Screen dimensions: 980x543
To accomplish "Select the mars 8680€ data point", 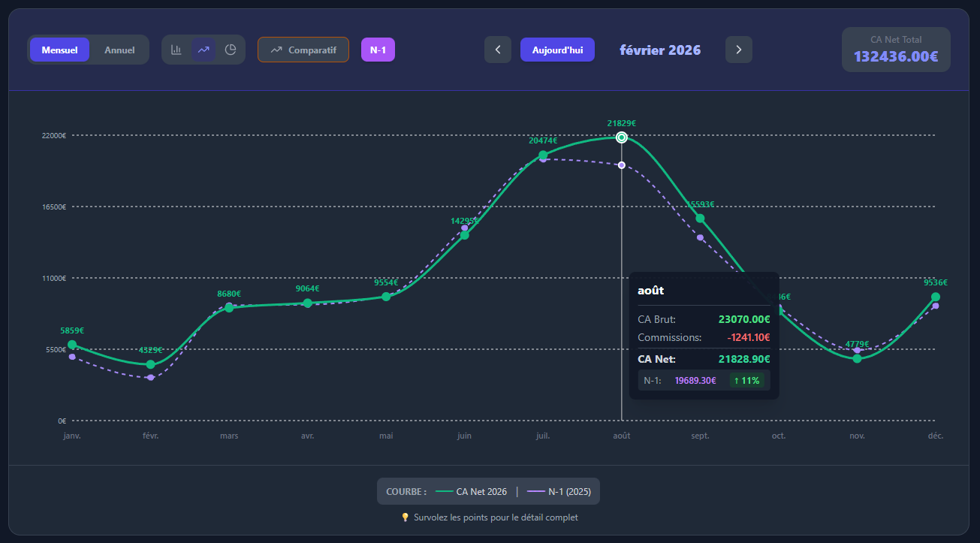I will [x=229, y=307].
